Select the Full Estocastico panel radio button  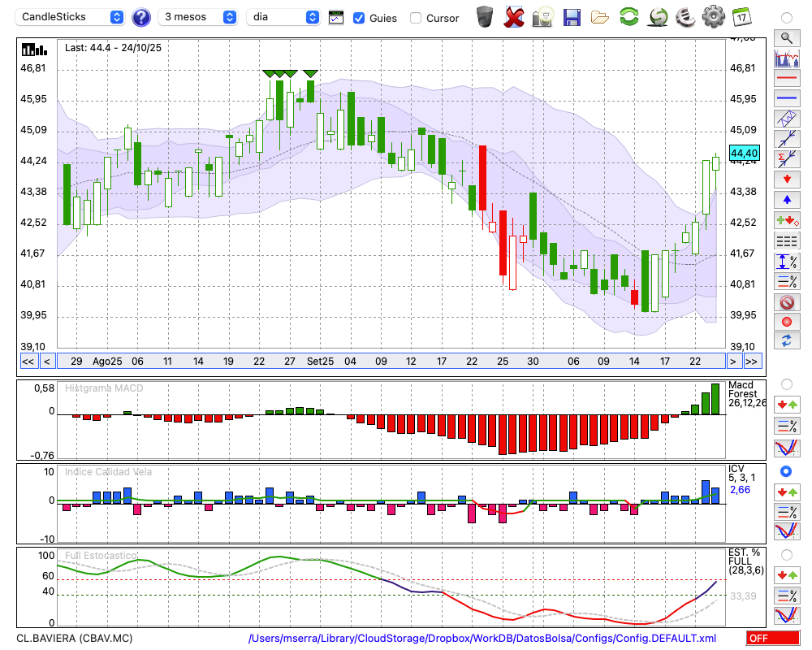click(x=787, y=555)
